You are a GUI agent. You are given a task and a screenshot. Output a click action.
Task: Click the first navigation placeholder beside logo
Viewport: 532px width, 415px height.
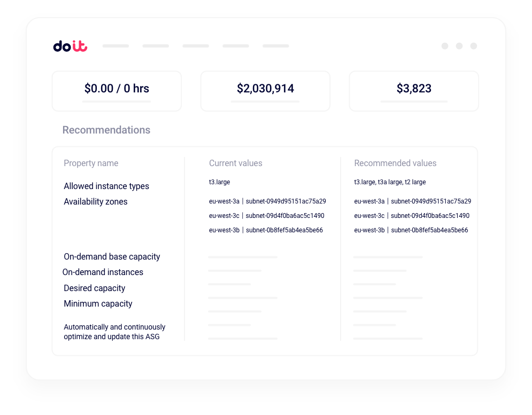(x=115, y=46)
